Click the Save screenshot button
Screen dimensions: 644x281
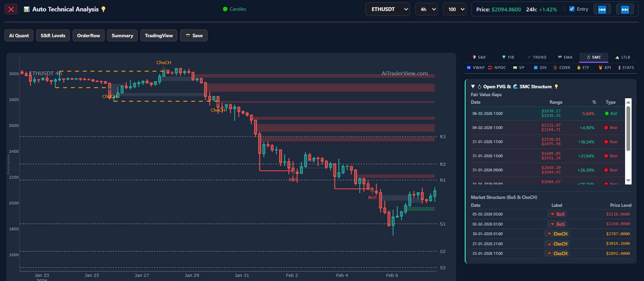click(x=194, y=36)
